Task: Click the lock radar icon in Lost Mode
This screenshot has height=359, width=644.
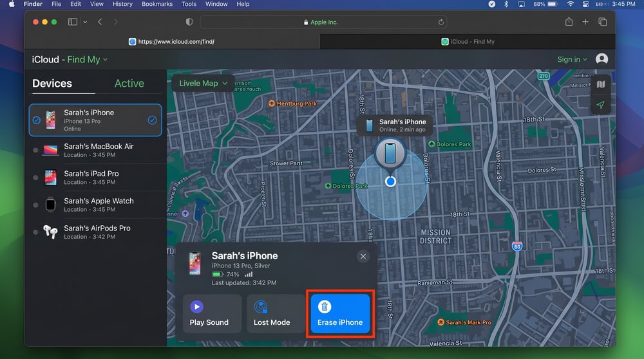Action: (x=261, y=306)
